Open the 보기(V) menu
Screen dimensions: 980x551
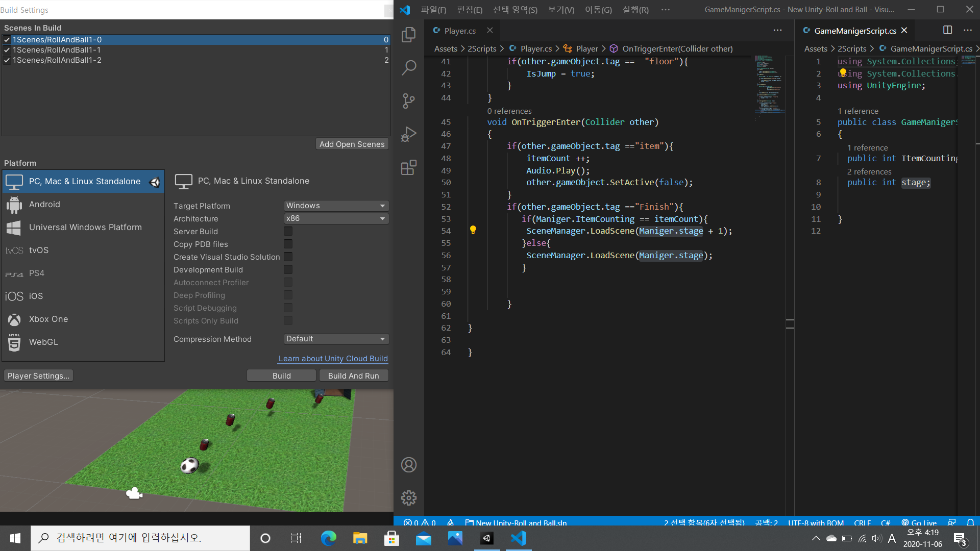[x=561, y=10]
